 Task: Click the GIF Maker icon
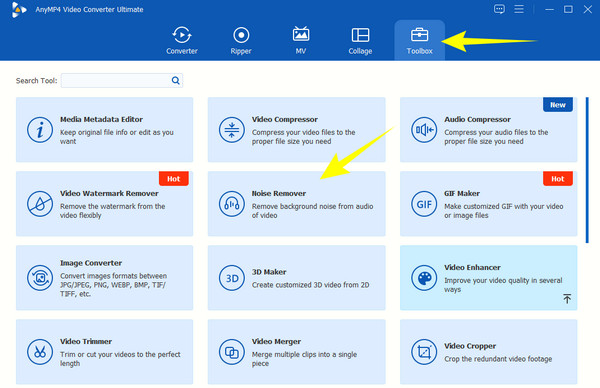[x=424, y=204]
